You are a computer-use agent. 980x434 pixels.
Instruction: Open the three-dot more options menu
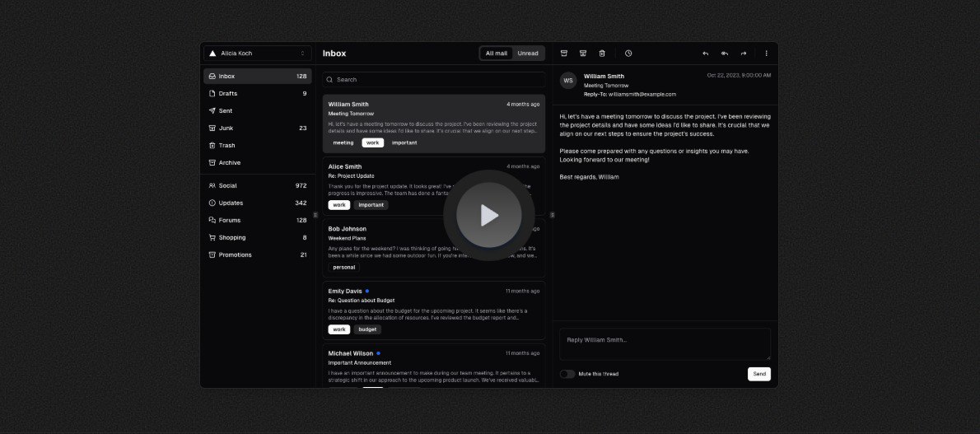point(766,54)
